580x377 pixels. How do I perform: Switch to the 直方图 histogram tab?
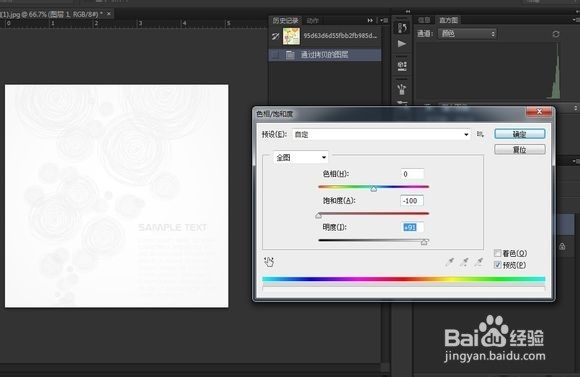448,20
